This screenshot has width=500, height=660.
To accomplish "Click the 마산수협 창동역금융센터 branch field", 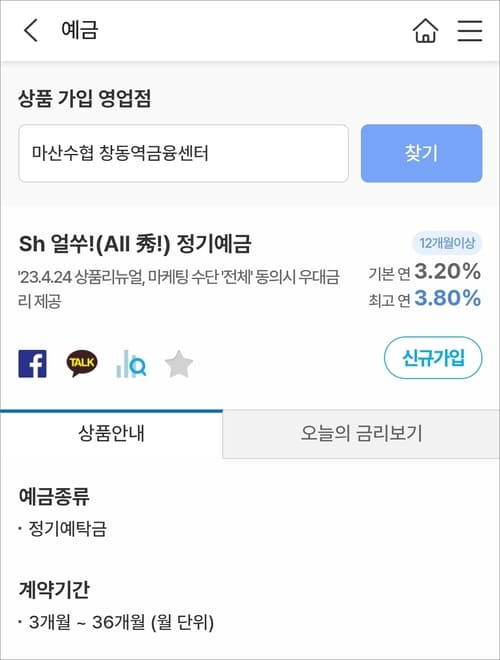I will click(x=184, y=153).
